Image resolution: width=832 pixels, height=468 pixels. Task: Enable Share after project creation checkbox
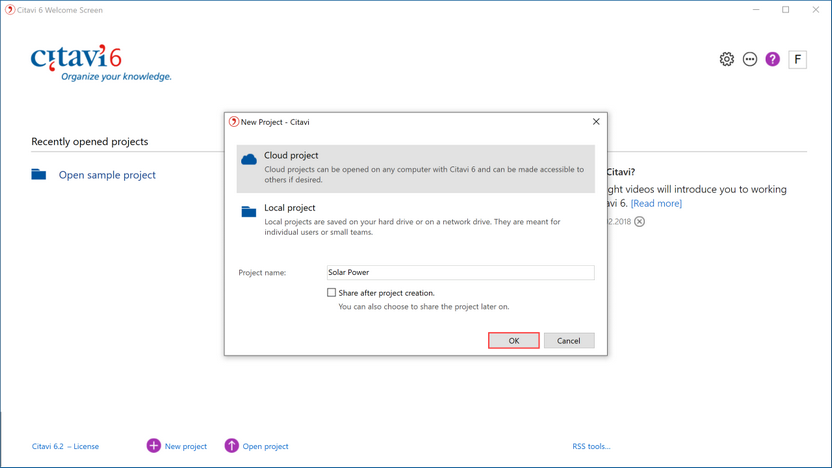click(331, 292)
